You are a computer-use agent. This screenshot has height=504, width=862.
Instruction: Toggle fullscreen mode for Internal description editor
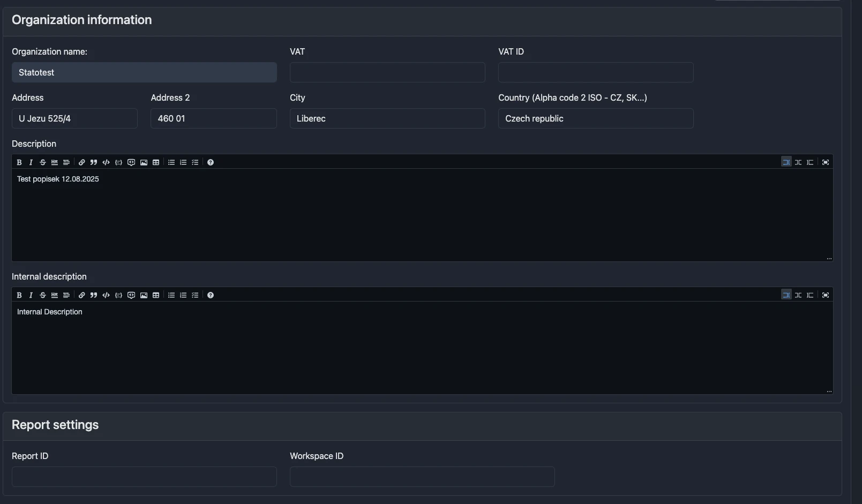coord(826,295)
